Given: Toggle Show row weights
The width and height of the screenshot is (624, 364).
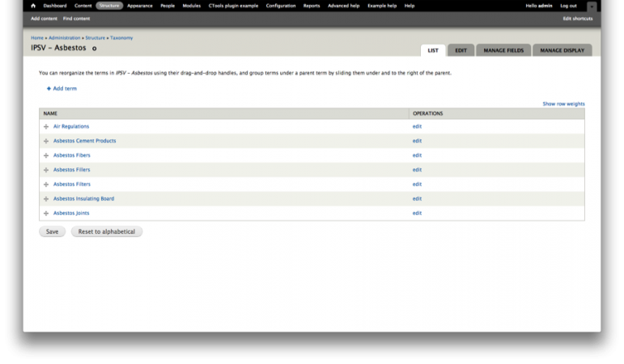Looking at the screenshot, I should [563, 104].
